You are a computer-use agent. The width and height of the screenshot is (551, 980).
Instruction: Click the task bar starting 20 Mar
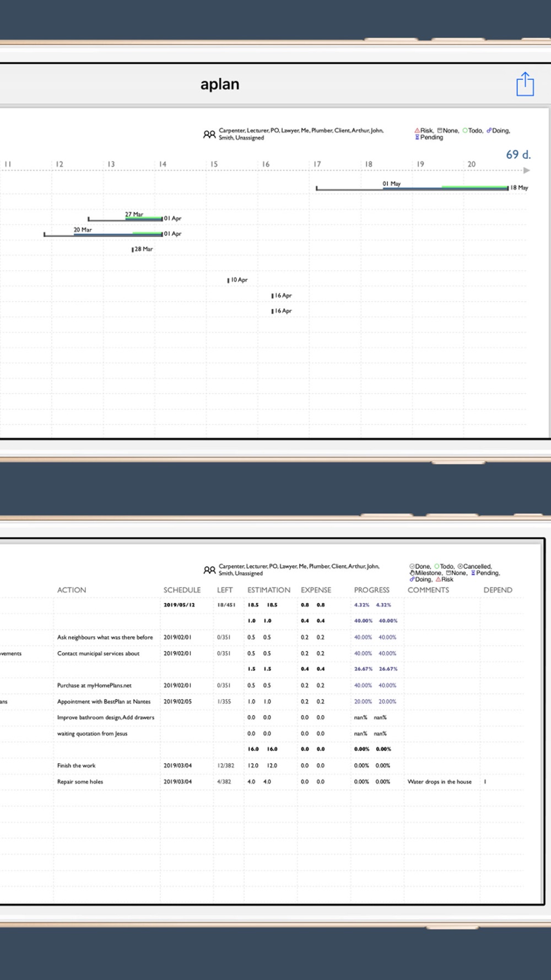102,234
